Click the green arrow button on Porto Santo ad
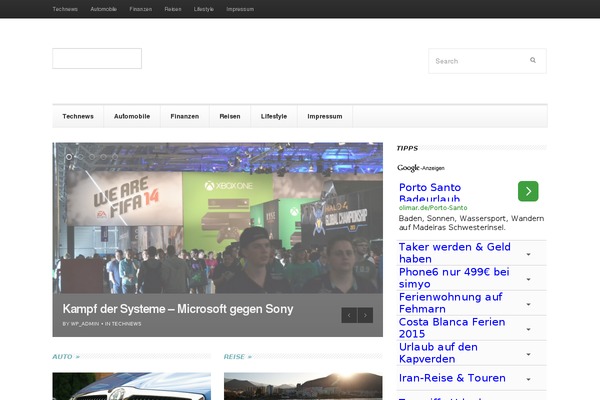The image size is (600, 400). [528, 191]
